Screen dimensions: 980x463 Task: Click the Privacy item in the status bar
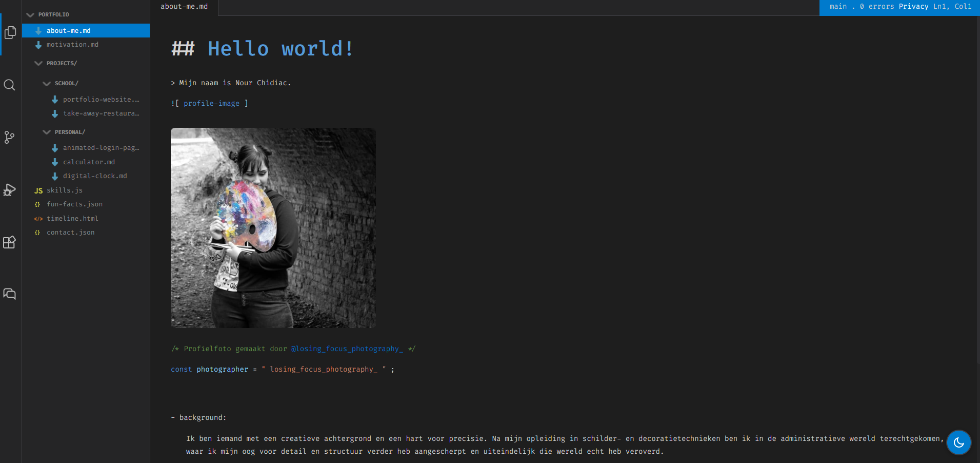coord(913,6)
